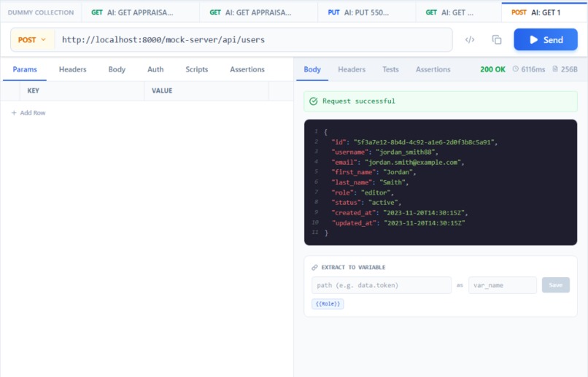This screenshot has width=588, height=377.
Task: Click the "status": "active" line
Action: 366,203
